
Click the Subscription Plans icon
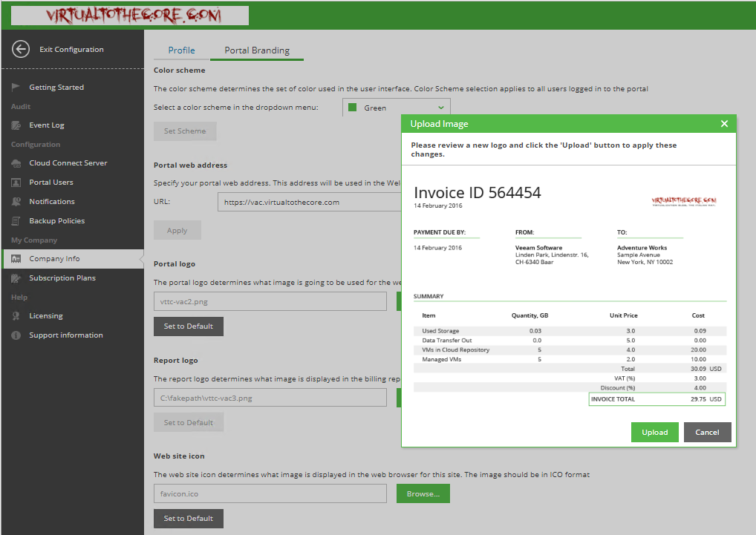16,278
